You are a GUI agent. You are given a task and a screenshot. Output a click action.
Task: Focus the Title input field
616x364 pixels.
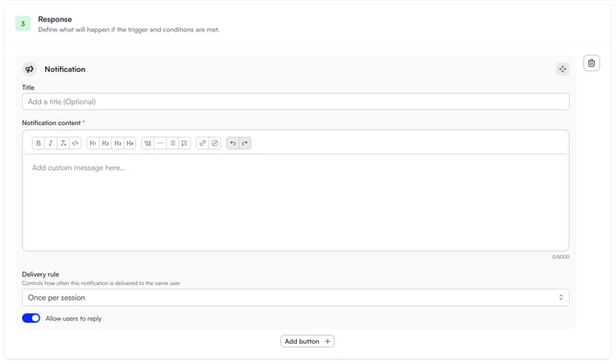(x=295, y=102)
